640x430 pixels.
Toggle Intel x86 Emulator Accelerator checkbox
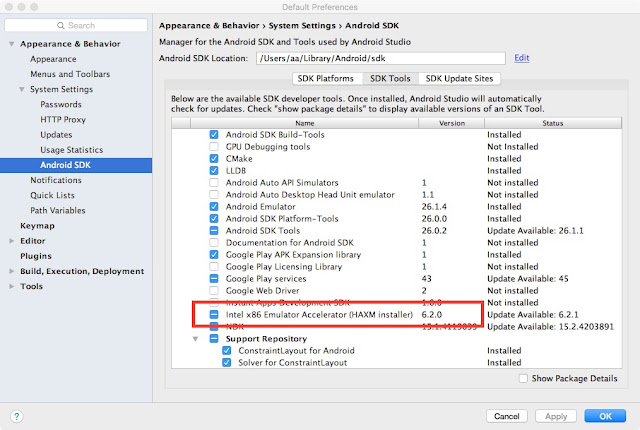pos(214,315)
